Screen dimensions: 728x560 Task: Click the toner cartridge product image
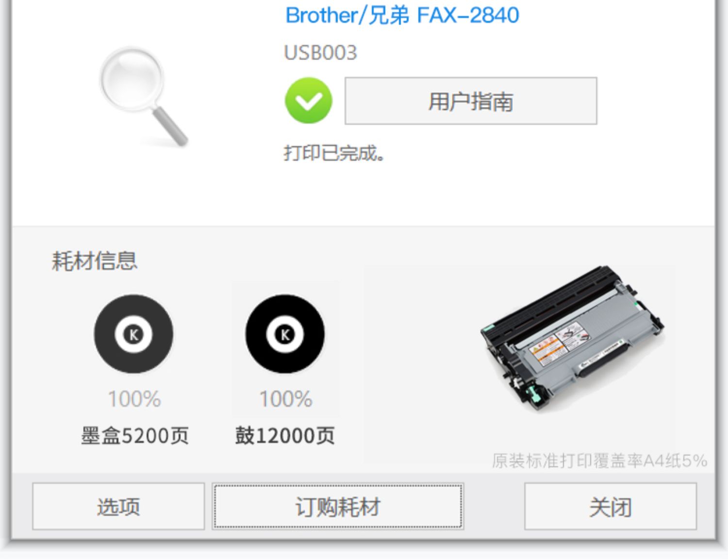point(573,338)
